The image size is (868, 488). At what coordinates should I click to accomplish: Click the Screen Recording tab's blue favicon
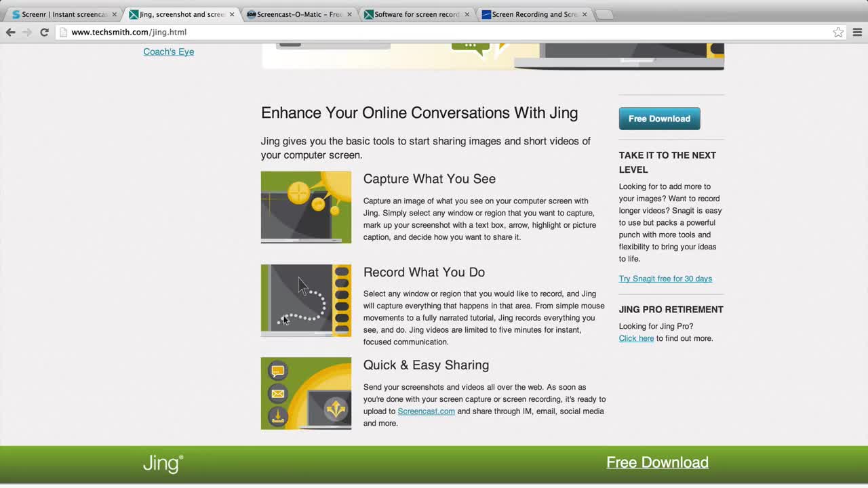coord(486,14)
